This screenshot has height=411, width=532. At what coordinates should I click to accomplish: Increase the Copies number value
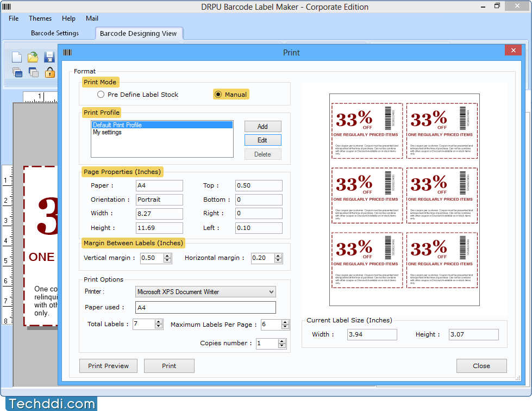point(282,341)
